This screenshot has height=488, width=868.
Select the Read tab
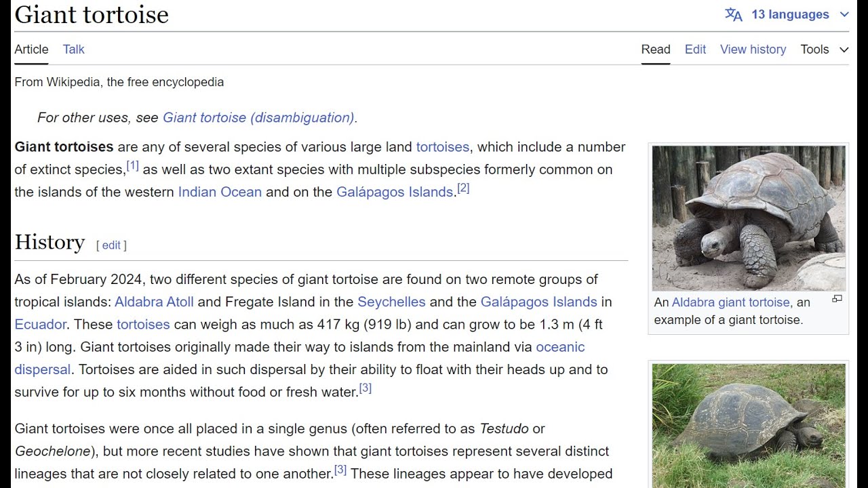(x=656, y=49)
